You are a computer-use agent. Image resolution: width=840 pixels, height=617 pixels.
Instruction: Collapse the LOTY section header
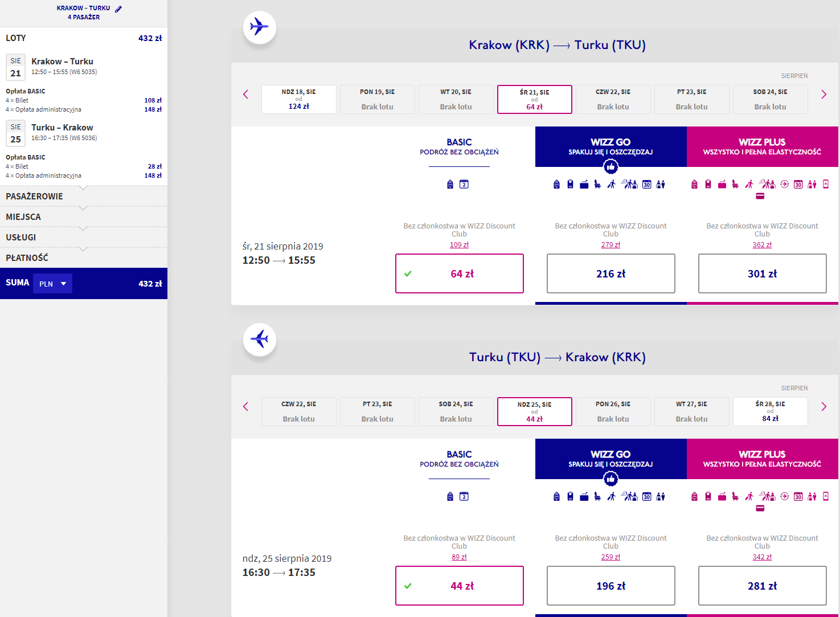point(84,38)
